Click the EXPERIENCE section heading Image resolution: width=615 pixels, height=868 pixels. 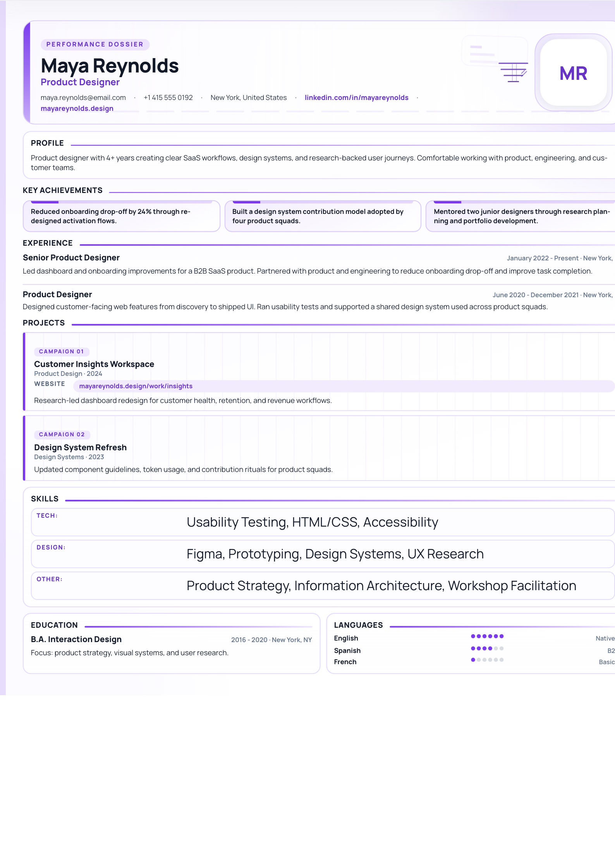pyautogui.click(x=48, y=243)
